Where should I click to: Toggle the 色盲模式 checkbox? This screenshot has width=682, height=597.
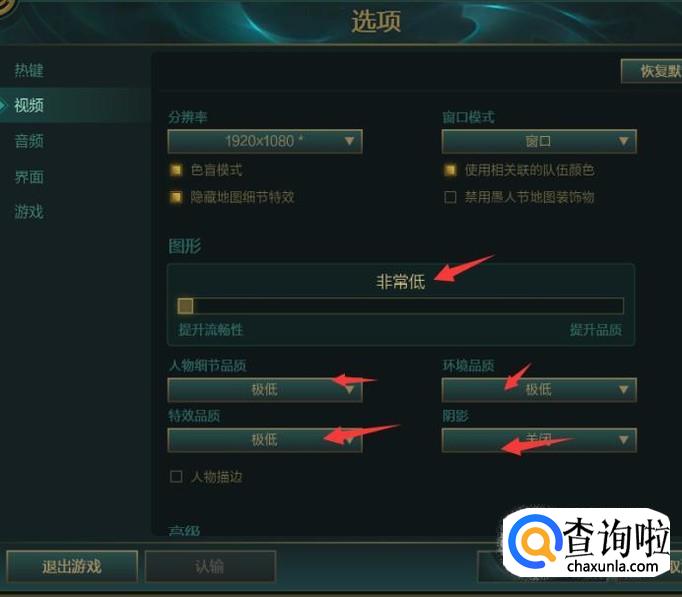click(x=176, y=170)
